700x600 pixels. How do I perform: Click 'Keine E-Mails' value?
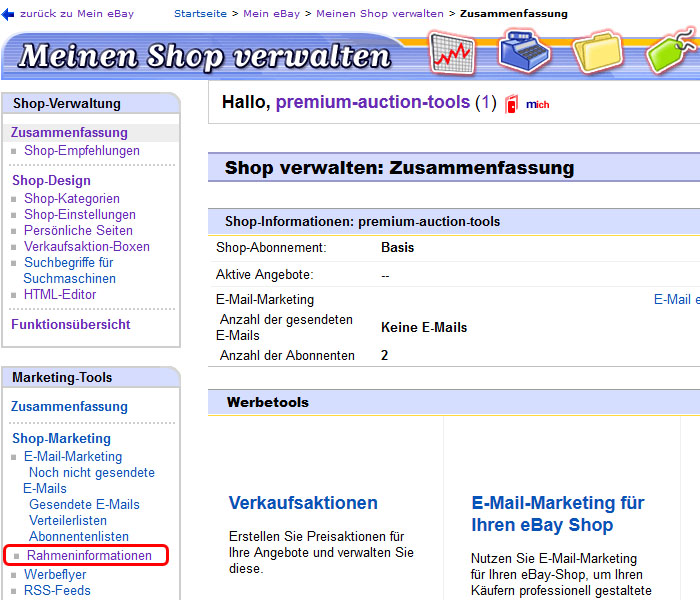[424, 327]
